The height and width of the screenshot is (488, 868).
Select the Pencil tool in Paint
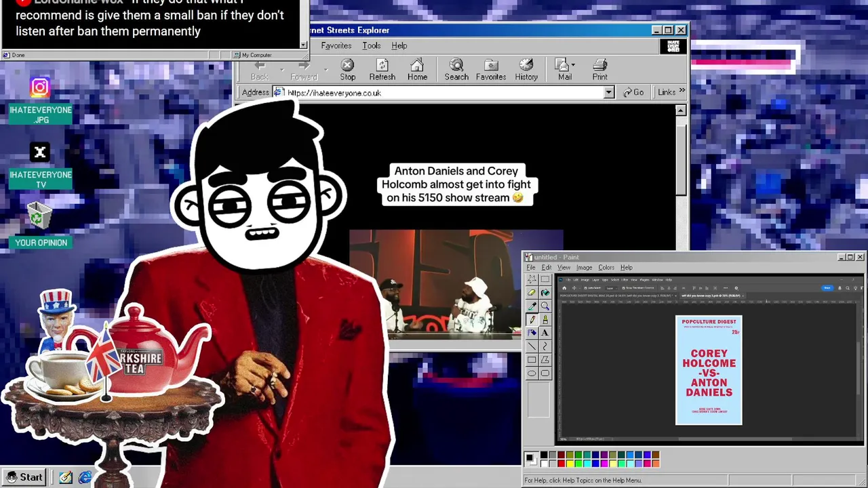point(532,319)
